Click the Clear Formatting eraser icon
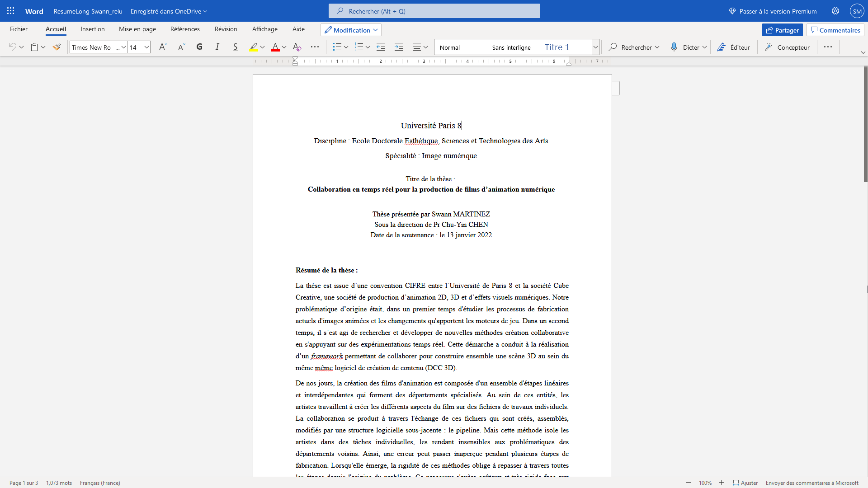Viewport: 868px width, 488px height. coord(297,47)
